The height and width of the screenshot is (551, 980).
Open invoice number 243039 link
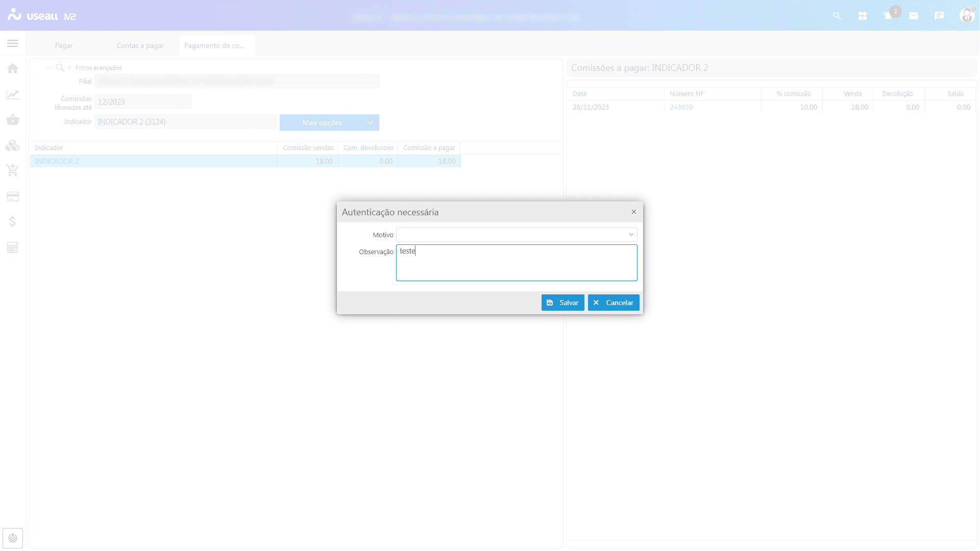click(681, 107)
